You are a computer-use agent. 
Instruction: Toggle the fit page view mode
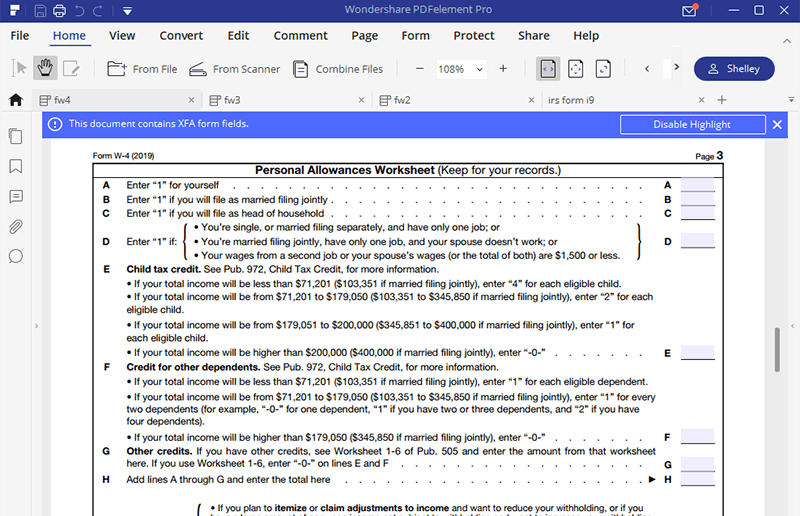pos(576,69)
